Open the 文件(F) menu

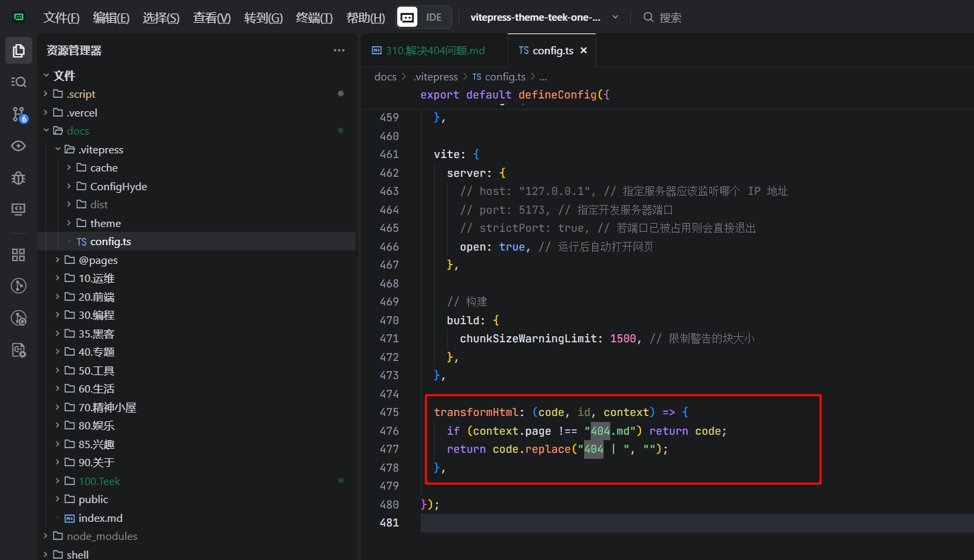62,18
